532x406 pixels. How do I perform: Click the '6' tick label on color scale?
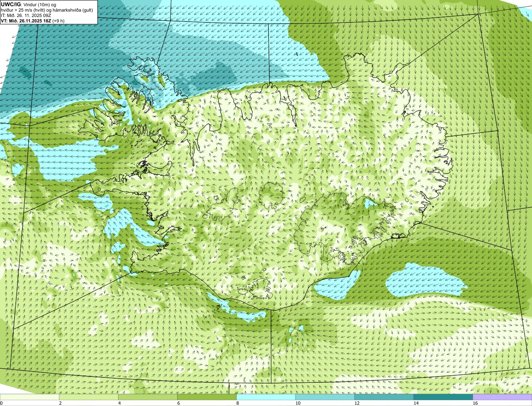click(179, 403)
